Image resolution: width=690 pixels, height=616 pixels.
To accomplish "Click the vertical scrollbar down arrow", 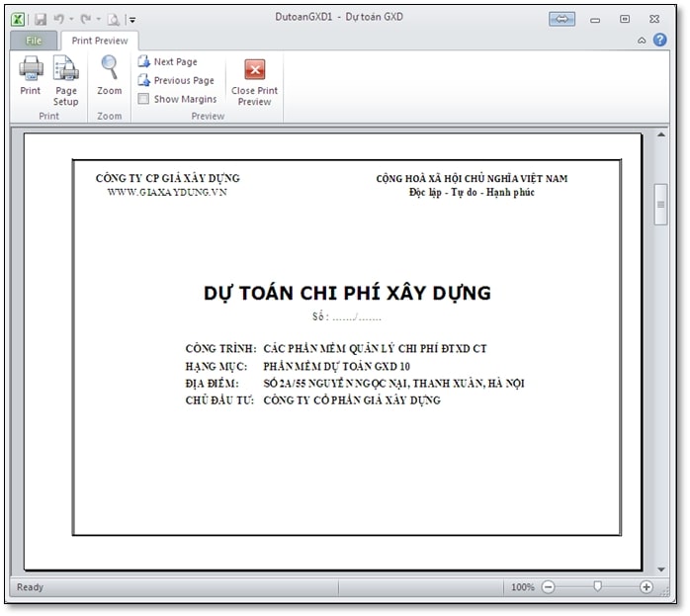I will pos(660,569).
